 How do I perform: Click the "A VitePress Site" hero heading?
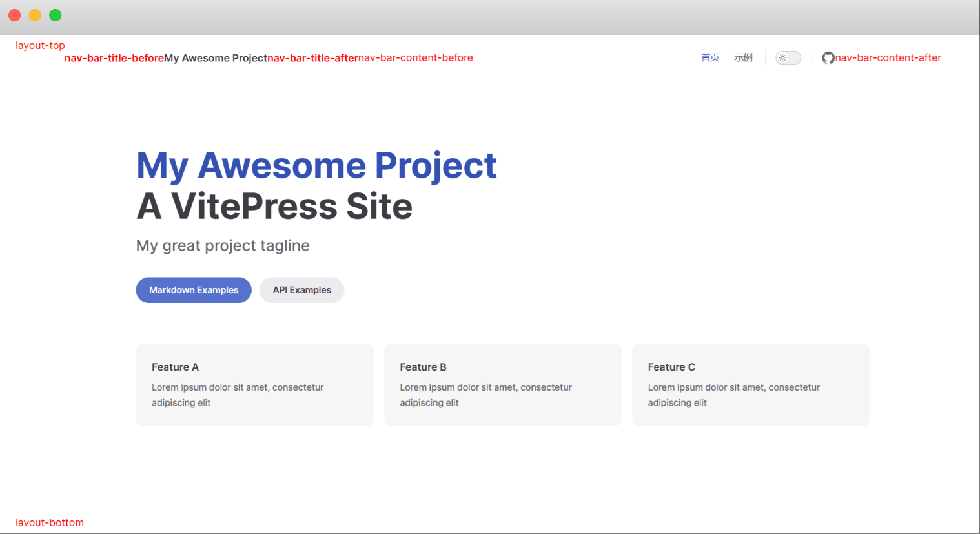pos(274,207)
